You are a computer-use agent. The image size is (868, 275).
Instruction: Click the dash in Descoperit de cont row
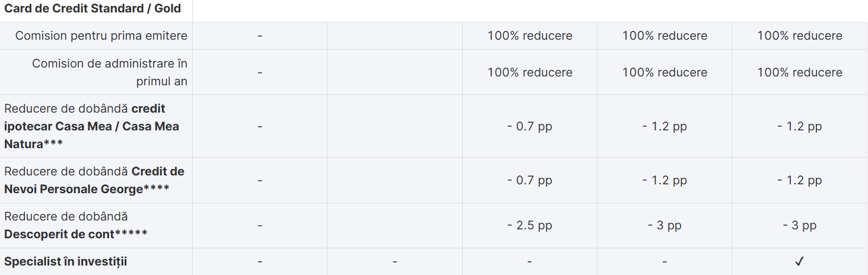tap(260, 225)
